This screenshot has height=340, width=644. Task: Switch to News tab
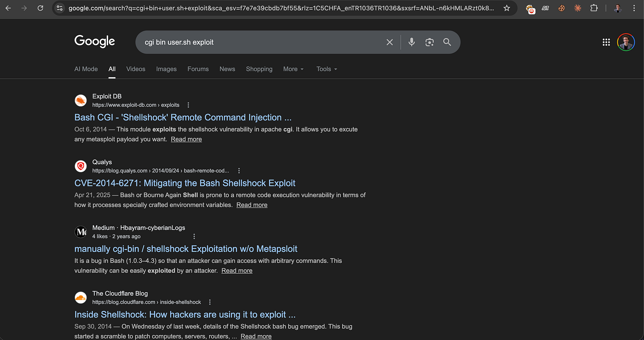[227, 69]
